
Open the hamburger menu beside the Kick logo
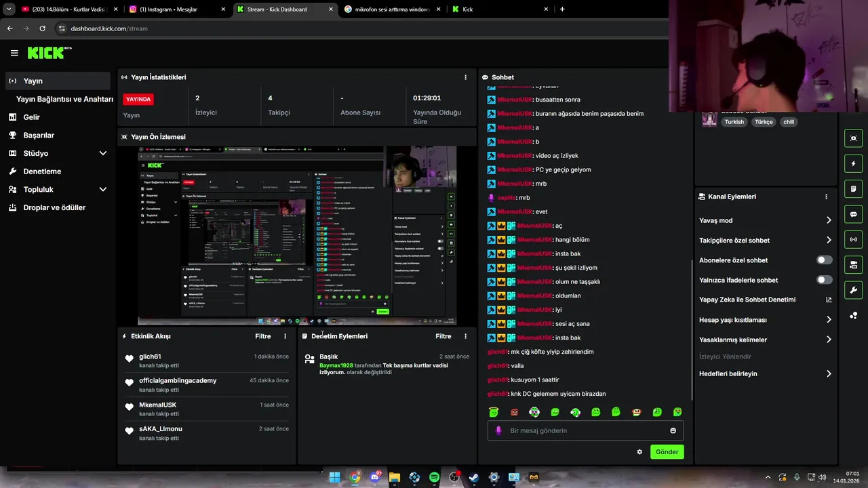tap(14, 53)
